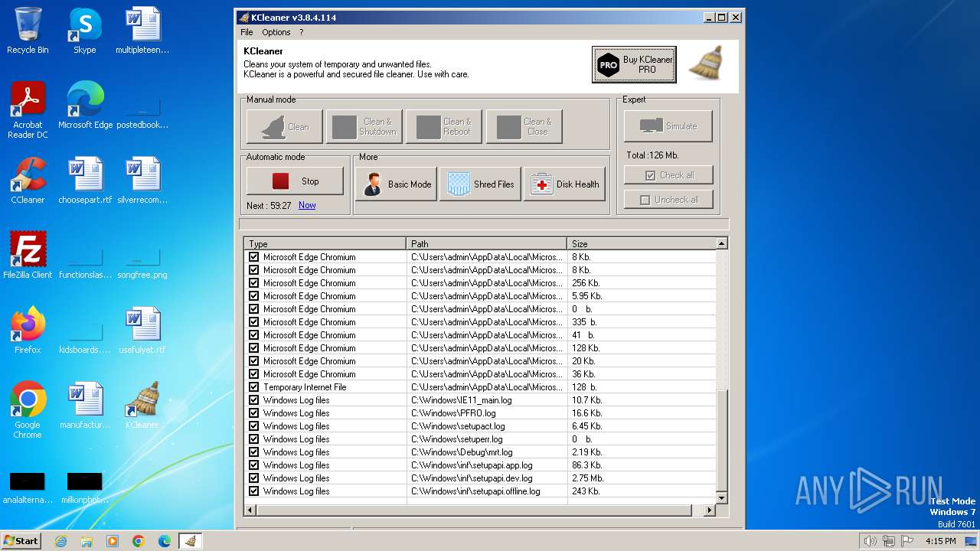Open the Google Chrome desktop shortcut
Viewport: 980px width, 551px height.
[x=28, y=409]
